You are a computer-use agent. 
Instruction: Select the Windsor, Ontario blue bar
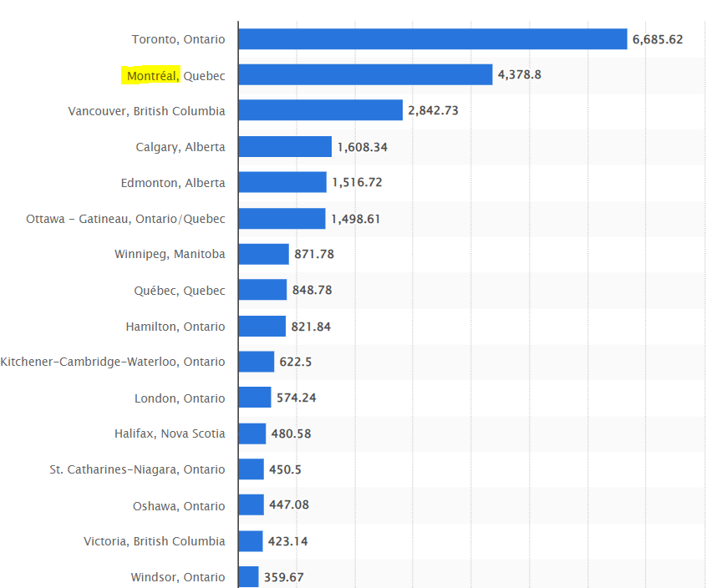pyautogui.click(x=248, y=576)
